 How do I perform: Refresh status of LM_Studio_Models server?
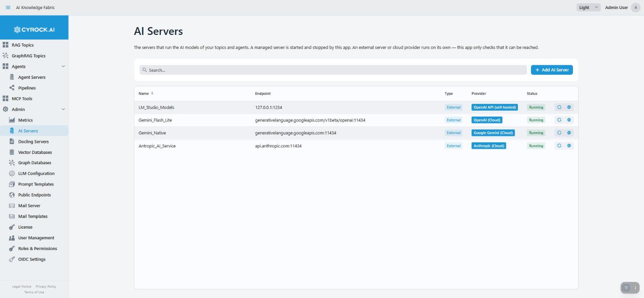tap(559, 107)
